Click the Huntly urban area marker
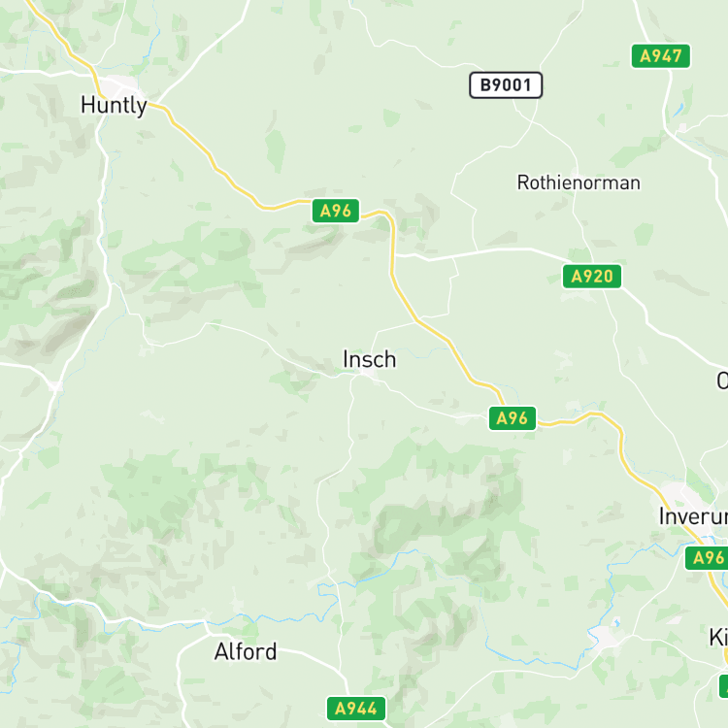This screenshot has width=728, height=728. coord(119,85)
